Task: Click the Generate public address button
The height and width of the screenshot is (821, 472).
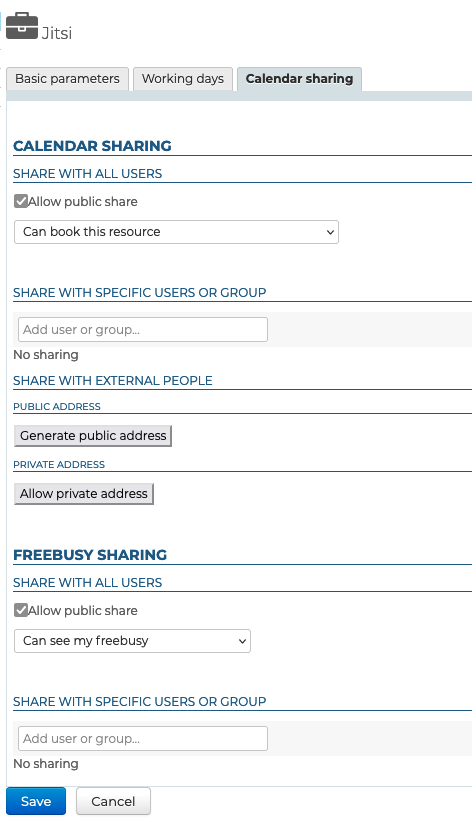Action: [x=93, y=436]
